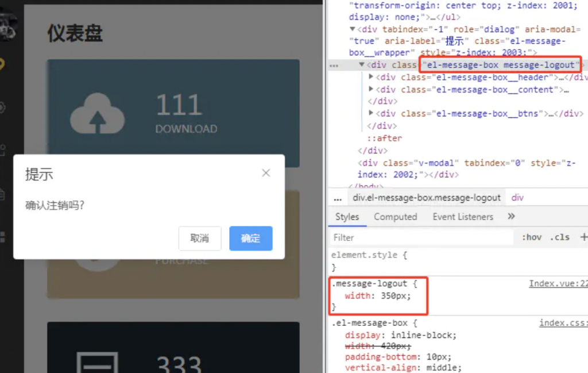The image size is (588, 373).
Task: Confirm logout with the 确定 button
Action: (x=250, y=239)
